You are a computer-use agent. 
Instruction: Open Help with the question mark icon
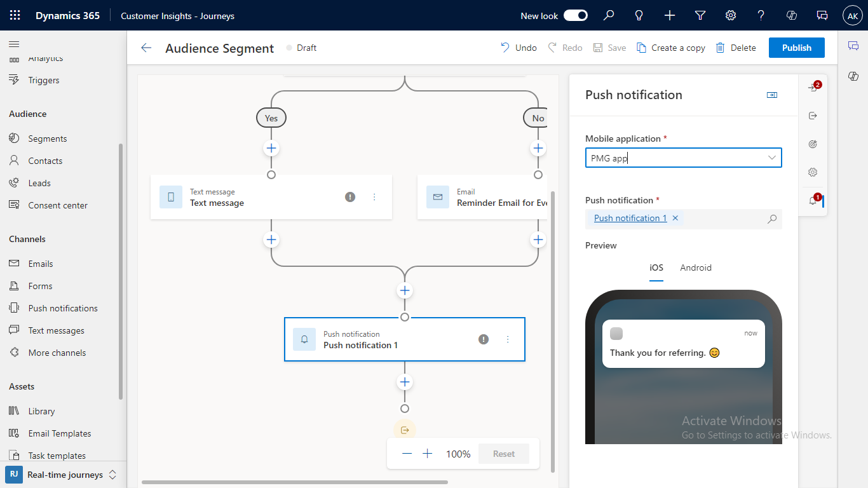(761, 15)
